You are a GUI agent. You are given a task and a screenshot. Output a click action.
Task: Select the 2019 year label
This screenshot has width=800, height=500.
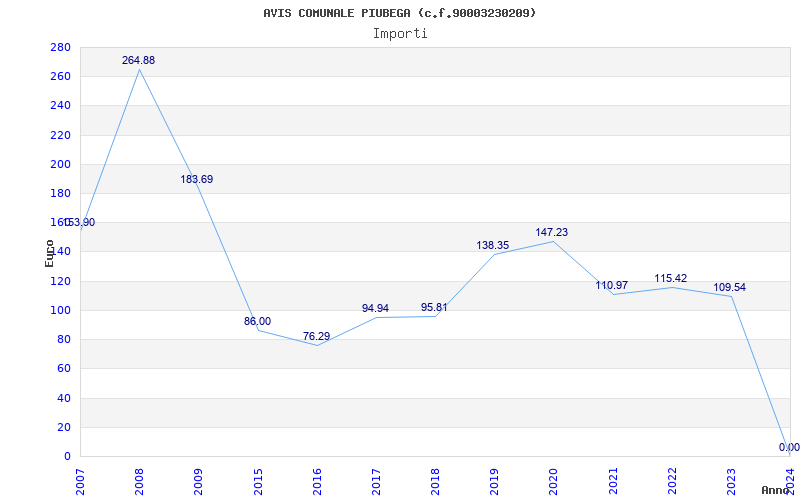pos(494,481)
